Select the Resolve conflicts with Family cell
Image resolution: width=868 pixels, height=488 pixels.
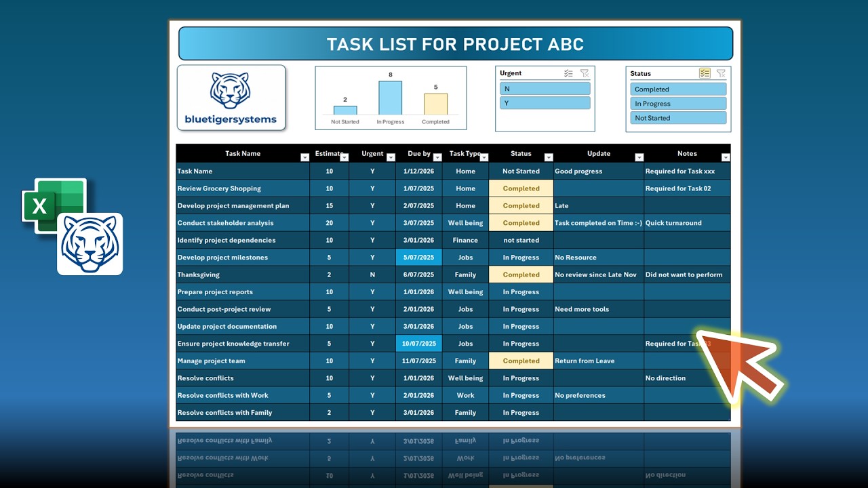pyautogui.click(x=243, y=412)
